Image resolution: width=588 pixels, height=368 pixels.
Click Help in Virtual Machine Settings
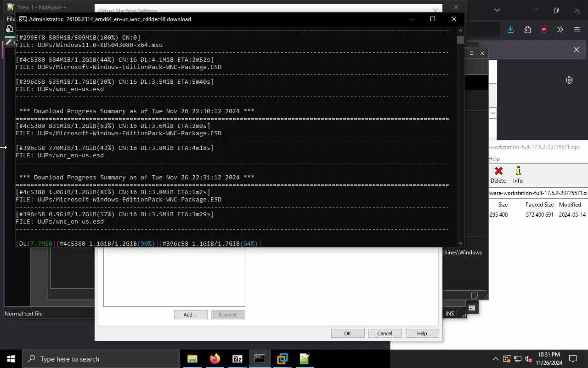pos(422,333)
